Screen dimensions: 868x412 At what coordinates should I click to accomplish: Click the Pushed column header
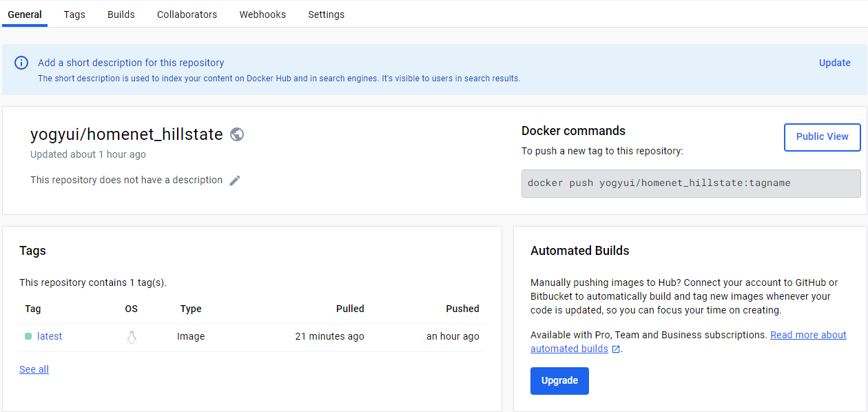pyautogui.click(x=462, y=309)
